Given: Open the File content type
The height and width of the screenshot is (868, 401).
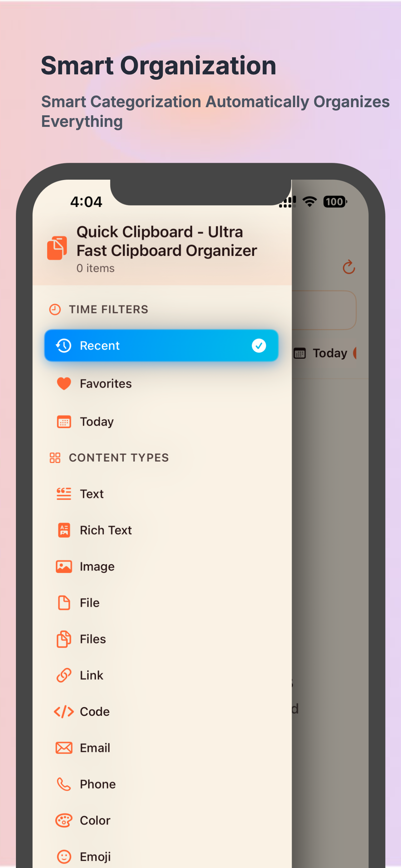Looking at the screenshot, I should pyautogui.click(x=161, y=602).
